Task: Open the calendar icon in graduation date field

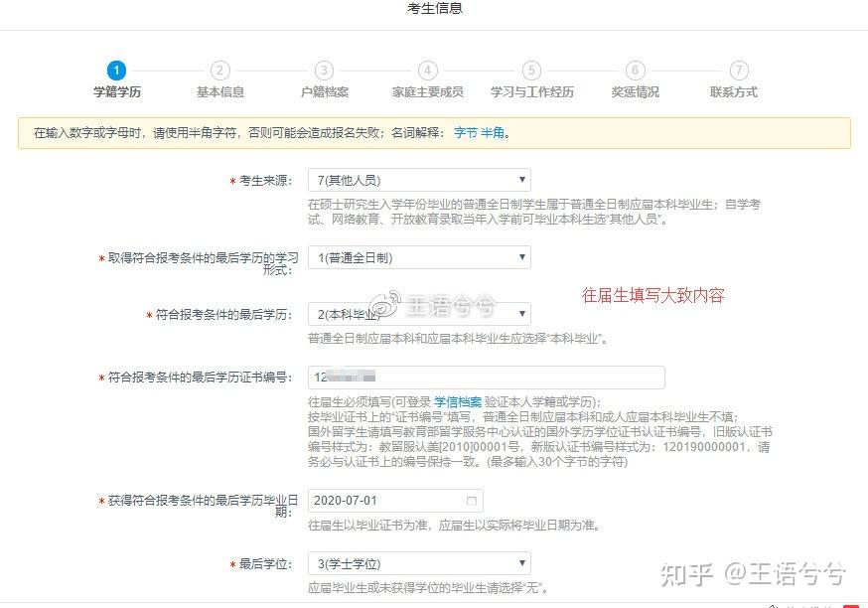Action: (x=472, y=501)
